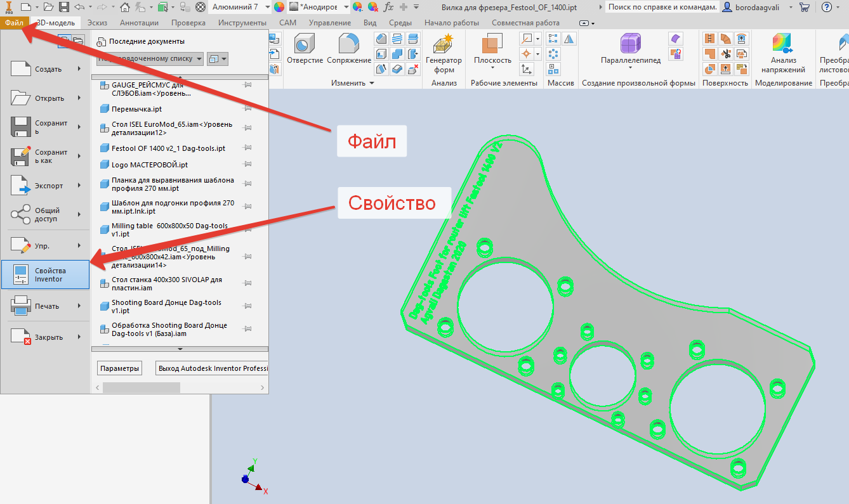Go to Home view icon
Screen dimensions: 849x504
coord(124,7)
